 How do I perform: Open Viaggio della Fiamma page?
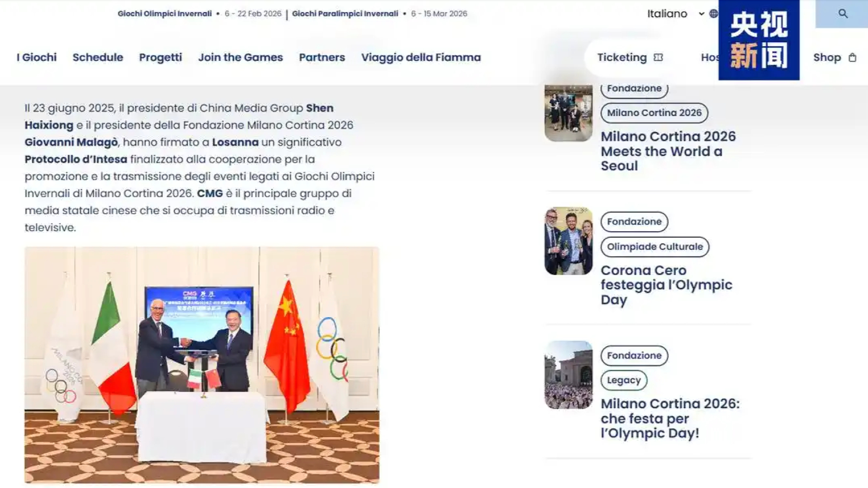click(421, 57)
